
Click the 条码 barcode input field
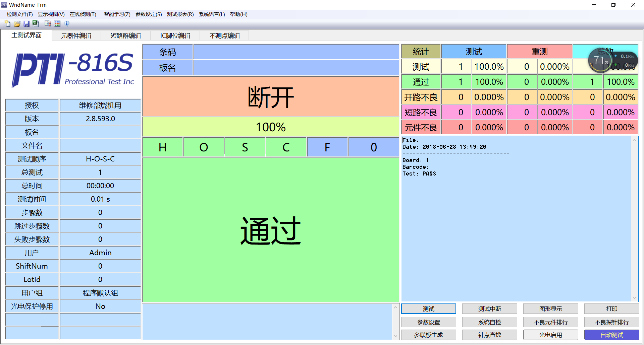point(296,52)
